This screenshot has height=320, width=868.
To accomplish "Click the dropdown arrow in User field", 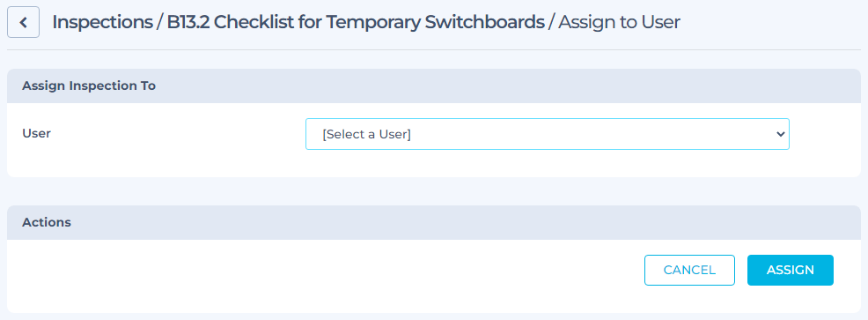I will click(x=781, y=134).
